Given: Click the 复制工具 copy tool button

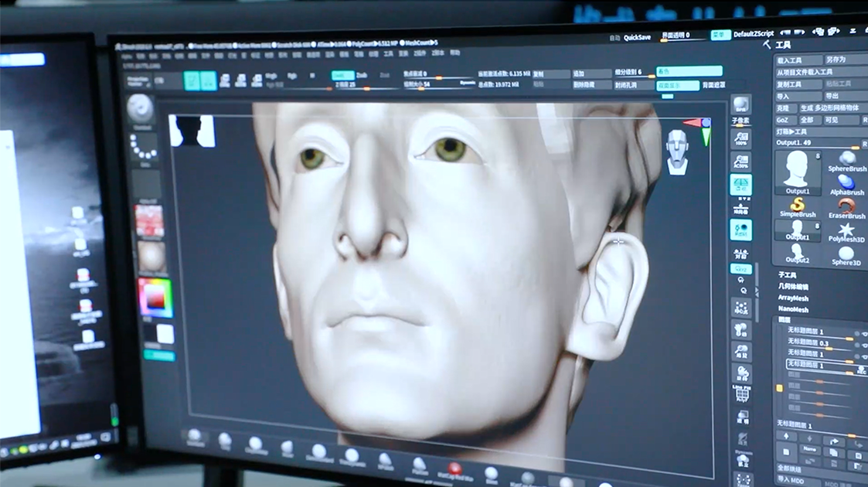Looking at the screenshot, I should tap(798, 85).
